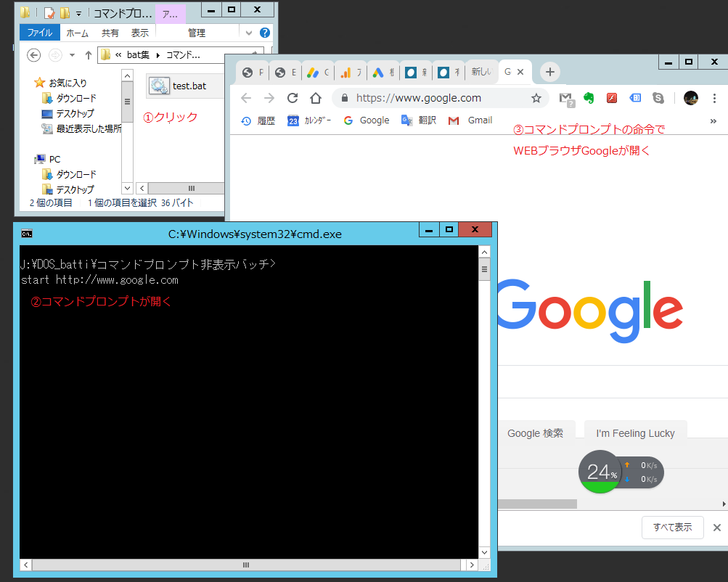Expand hidden bookmarks chevron
The height and width of the screenshot is (582, 728).
713,121
